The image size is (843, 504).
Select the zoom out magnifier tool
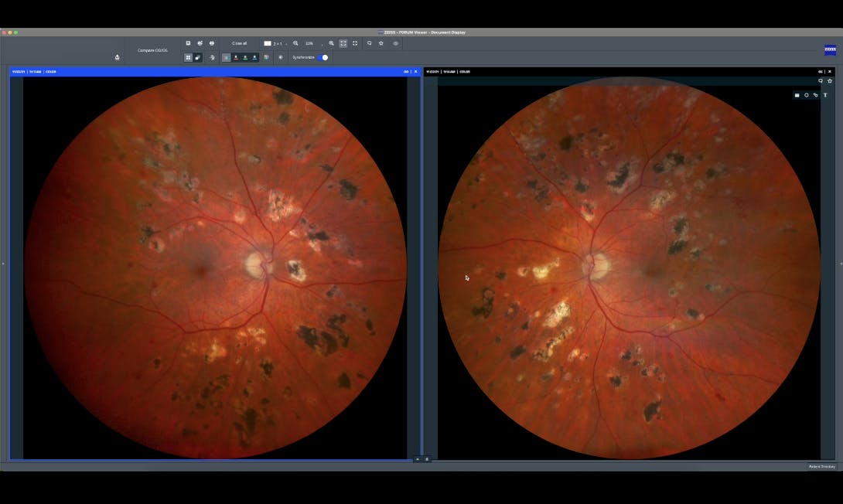(x=295, y=43)
